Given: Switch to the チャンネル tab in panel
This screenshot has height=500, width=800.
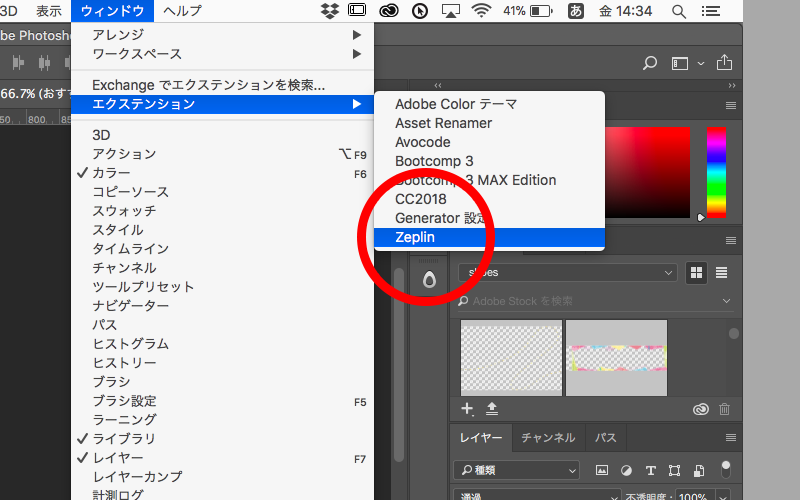Looking at the screenshot, I should pos(548,438).
